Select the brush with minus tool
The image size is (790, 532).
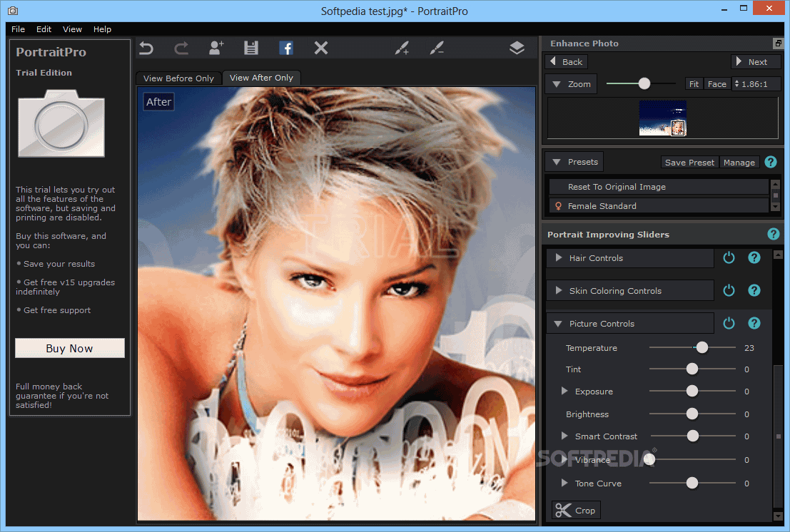[x=437, y=48]
